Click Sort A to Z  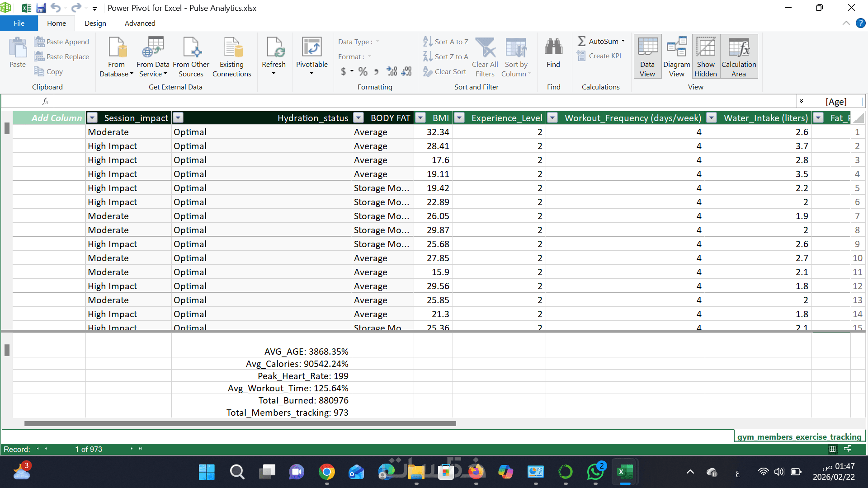tap(446, 42)
